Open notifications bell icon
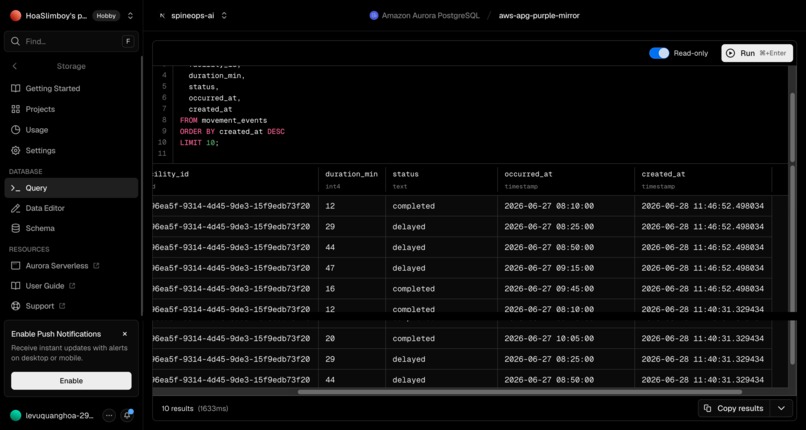This screenshot has height=430, width=806. [126, 415]
